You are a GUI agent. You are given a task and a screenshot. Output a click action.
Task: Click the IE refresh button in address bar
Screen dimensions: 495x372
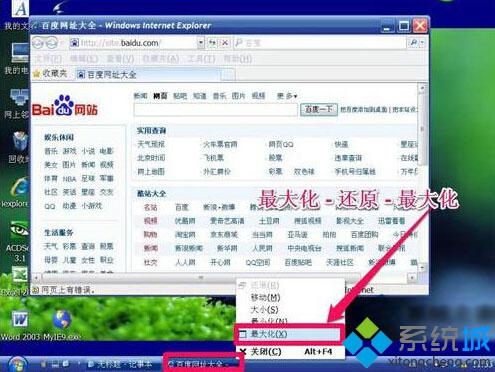click(212, 43)
